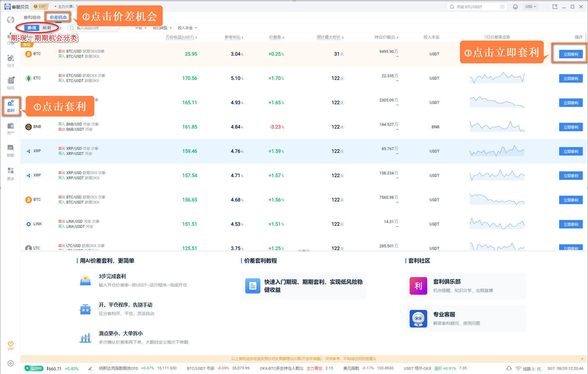This screenshot has height=374, width=588.
Task: Click 立即套利 for the ETC row
Action: pos(571,78)
